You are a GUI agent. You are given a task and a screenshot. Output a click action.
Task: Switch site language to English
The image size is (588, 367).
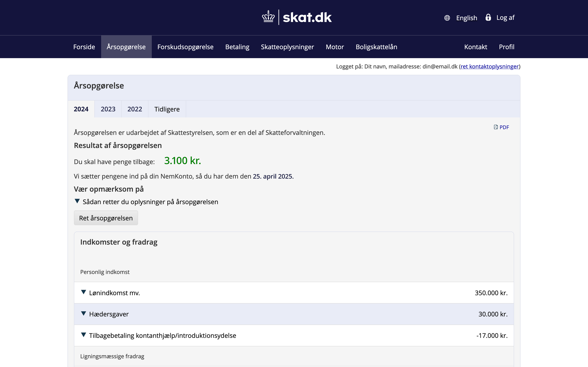[466, 18]
